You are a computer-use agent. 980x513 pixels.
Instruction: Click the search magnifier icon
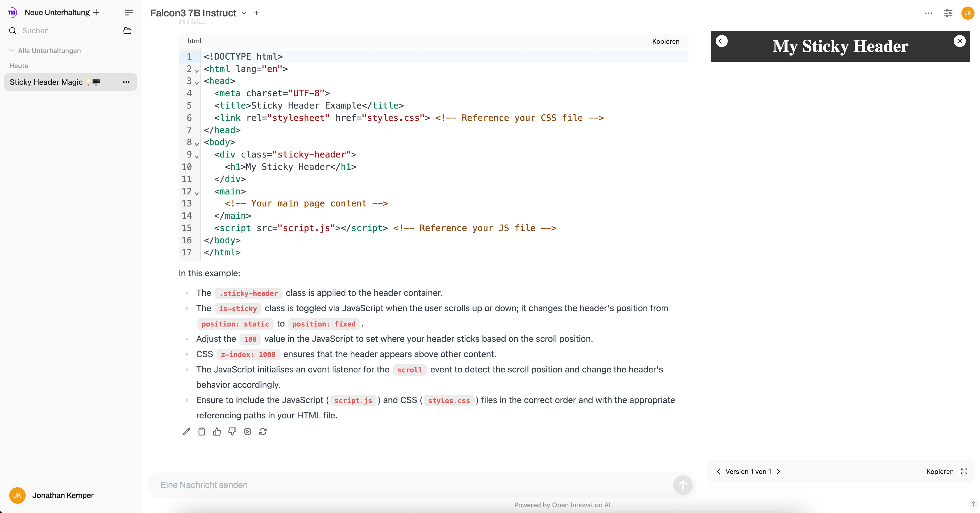click(13, 31)
